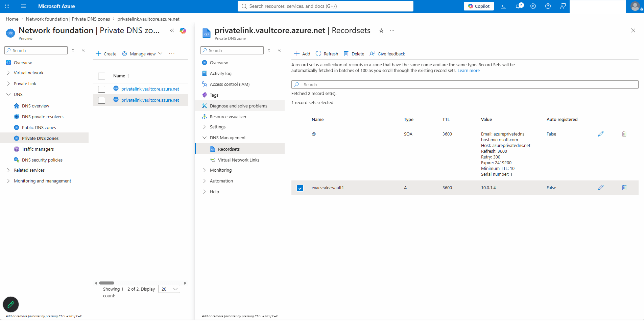Screen dimensions: 644x321
Task: Click Create in the zones toolbar
Action: click(106, 54)
